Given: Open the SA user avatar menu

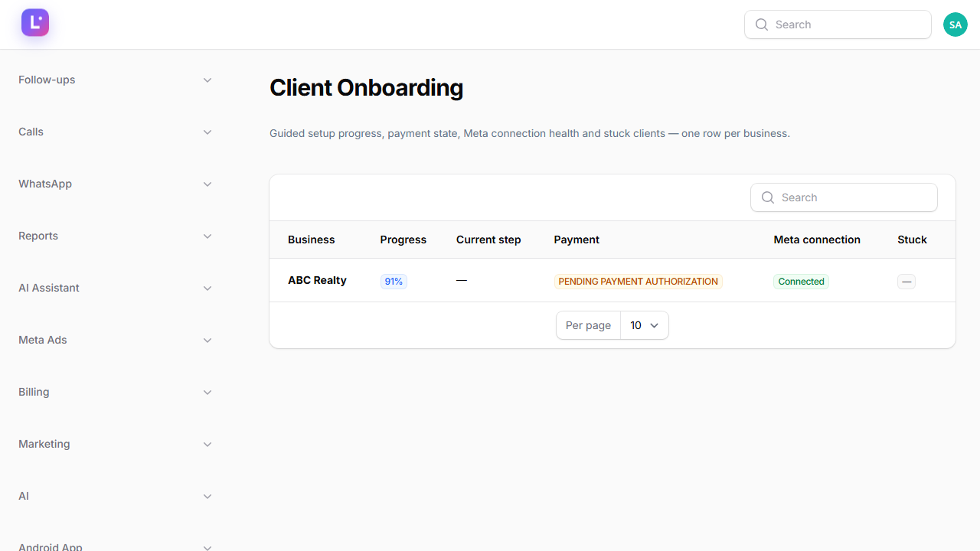Looking at the screenshot, I should coord(955,24).
